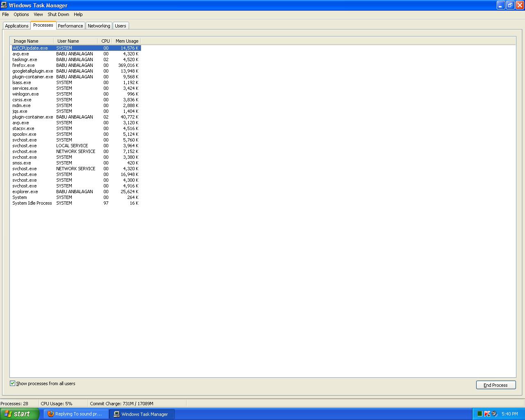Sort by User Name column header
The image size is (525, 420).
(x=75, y=41)
